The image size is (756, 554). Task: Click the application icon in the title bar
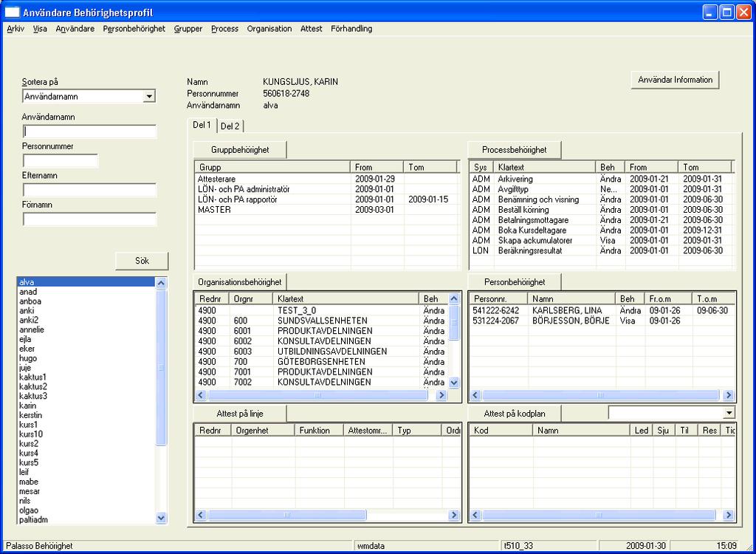click(x=12, y=13)
